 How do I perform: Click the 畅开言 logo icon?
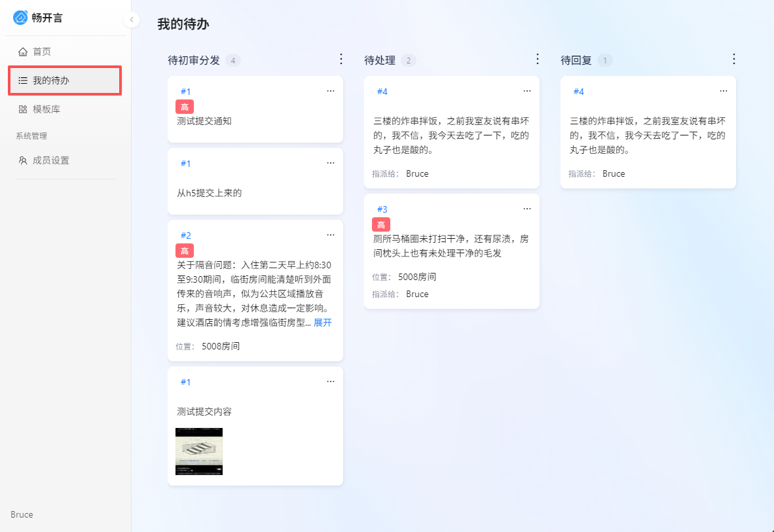[x=20, y=18]
